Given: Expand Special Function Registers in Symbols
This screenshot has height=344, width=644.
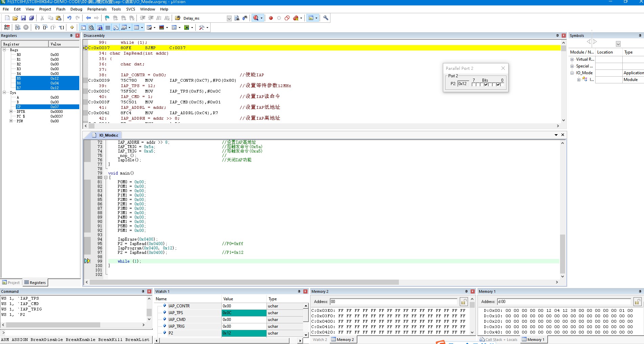Looking at the screenshot, I should click(572, 66).
